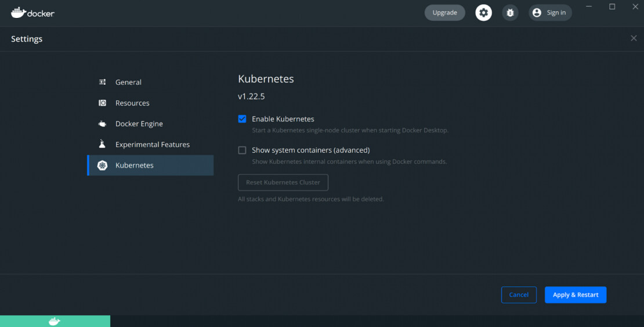Click the Upgrade button
This screenshot has width=644, height=327.
coord(444,13)
